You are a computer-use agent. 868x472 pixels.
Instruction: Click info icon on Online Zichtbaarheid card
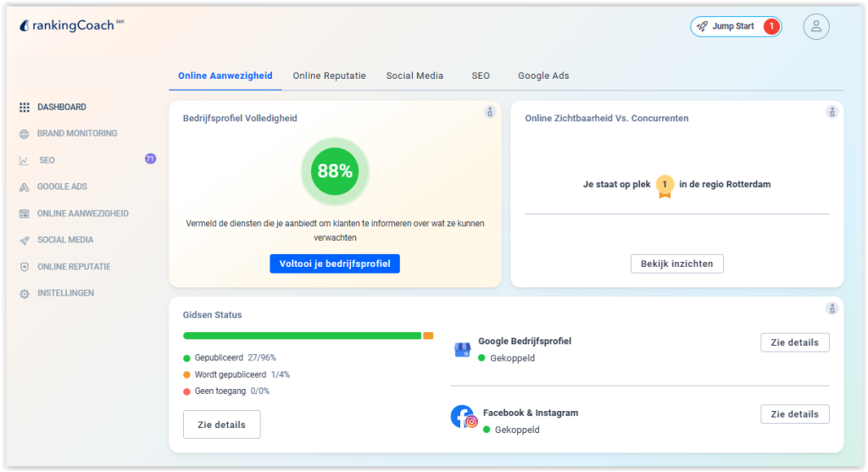pos(832,112)
